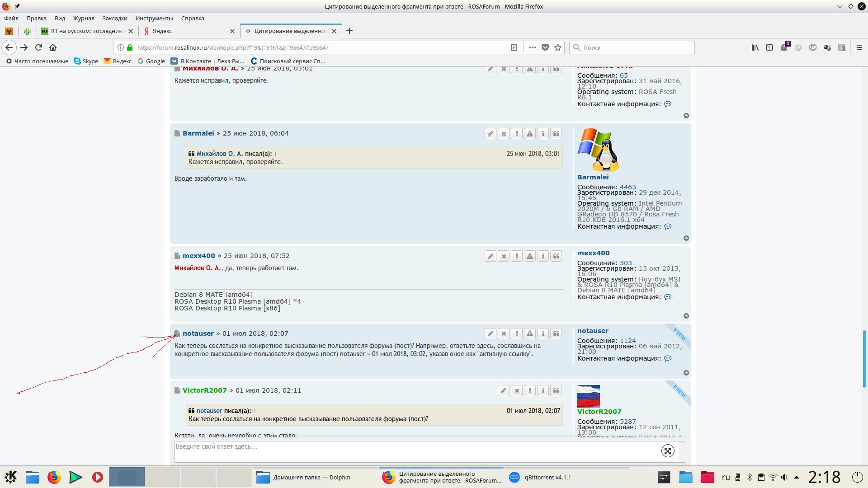Viewport: 868px width, 488px height.
Task: Open notauser profile link in post header
Action: (198, 334)
